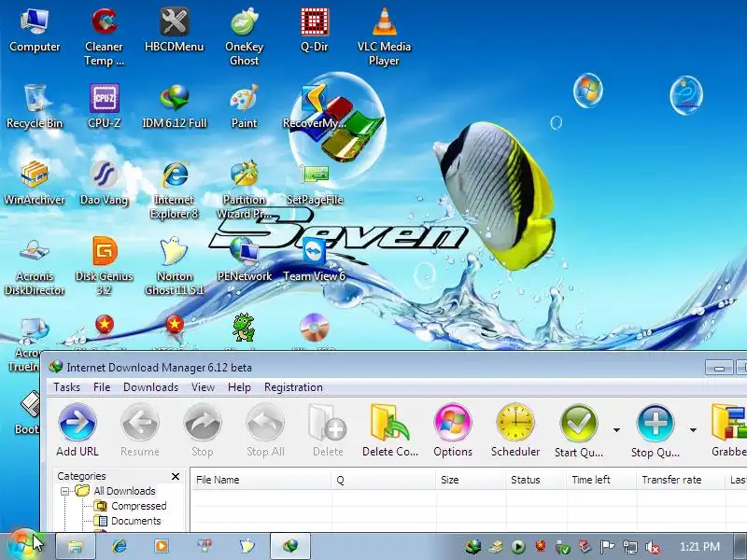
Task: Select the Recycle Bin icon
Action: [x=35, y=106]
